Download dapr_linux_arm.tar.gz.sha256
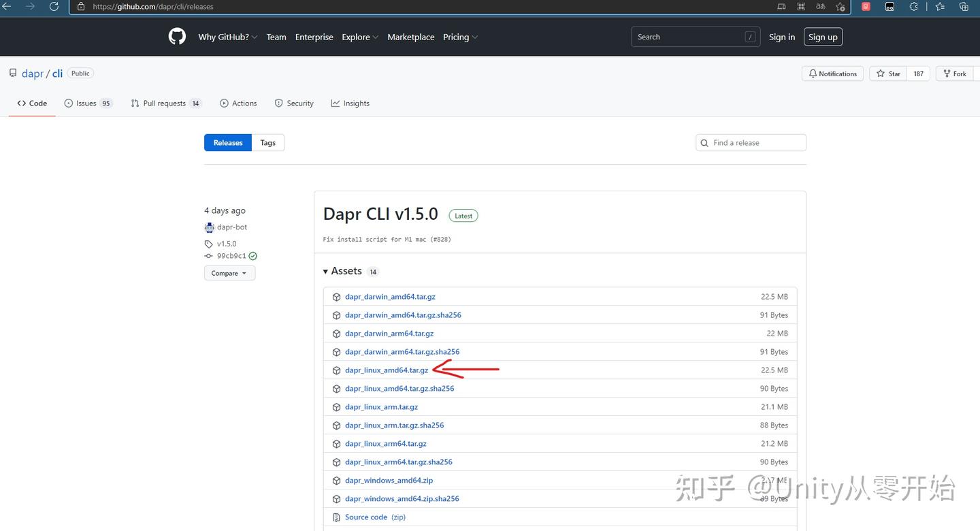This screenshot has height=531, width=980. [395, 425]
